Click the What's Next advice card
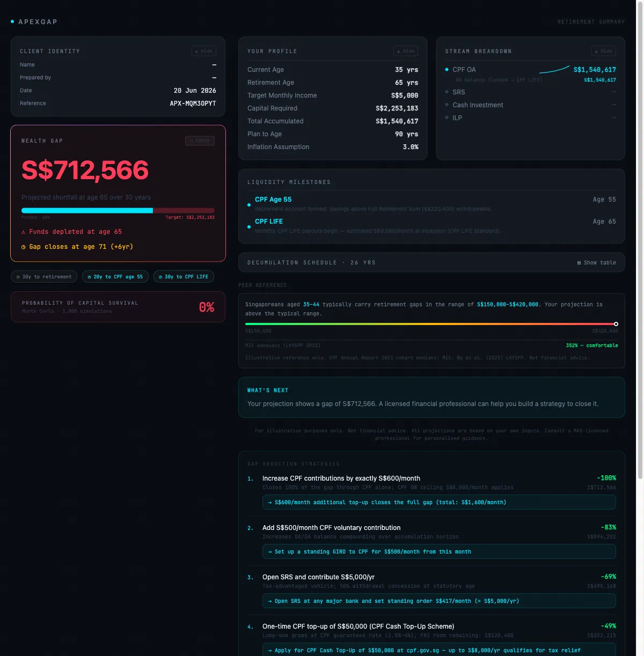The height and width of the screenshot is (656, 644). tap(431, 397)
